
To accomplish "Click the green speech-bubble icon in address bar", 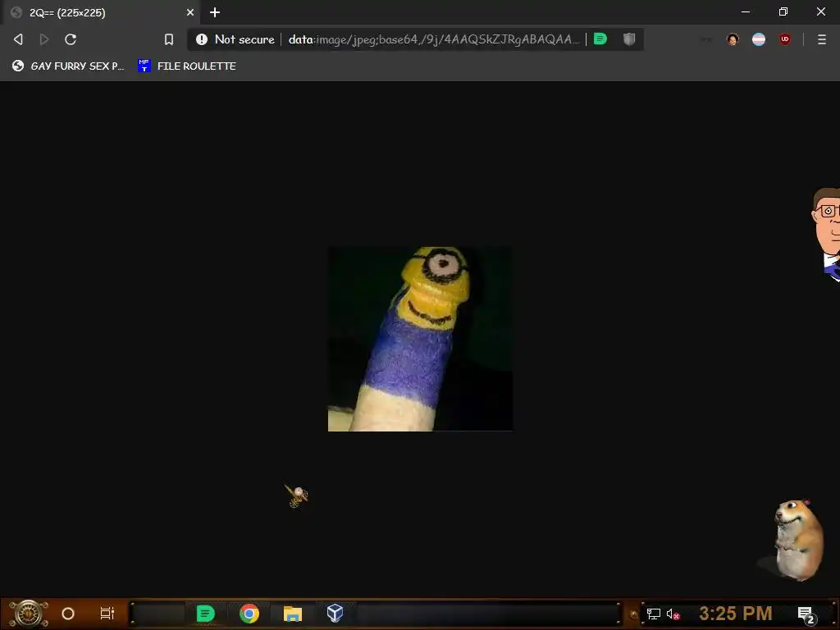I will click(600, 39).
